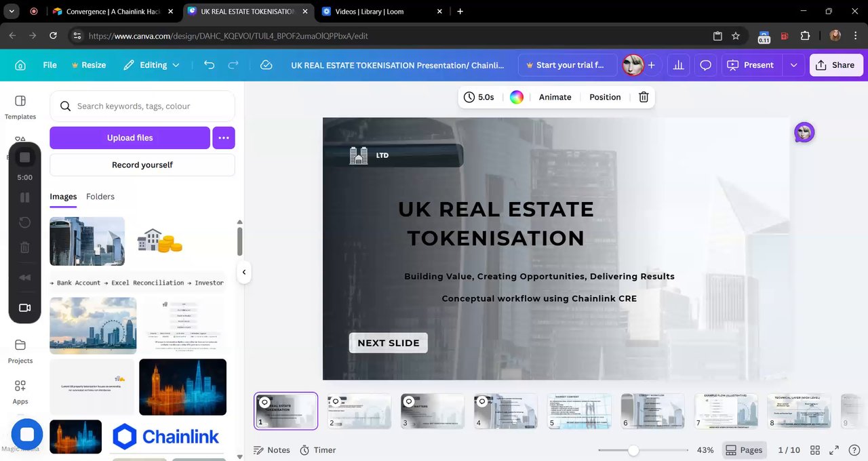Image resolution: width=868 pixels, height=461 pixels.
Task: Select slide 8 thumbnail
Action: pos(799,411)
